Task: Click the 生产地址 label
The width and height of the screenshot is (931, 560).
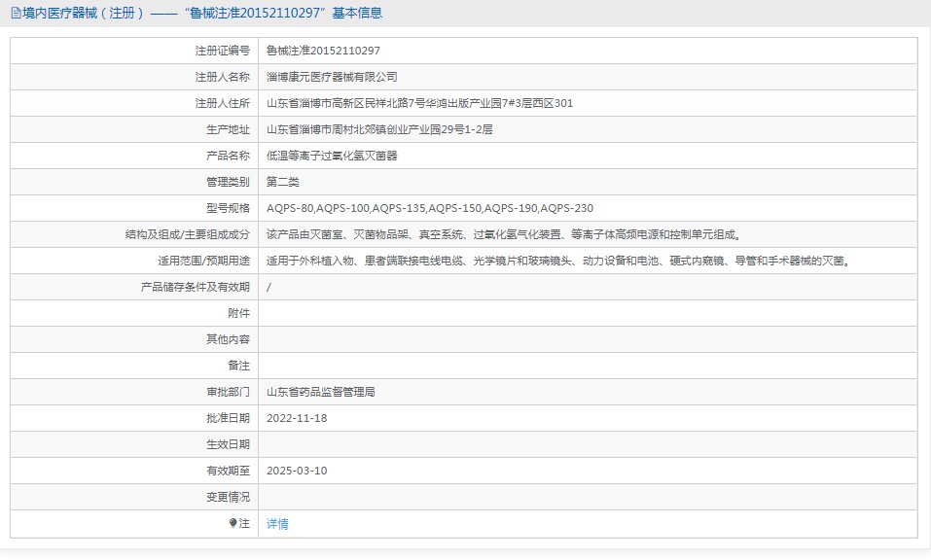Action: pyautogui.click(x=228, y=129)
